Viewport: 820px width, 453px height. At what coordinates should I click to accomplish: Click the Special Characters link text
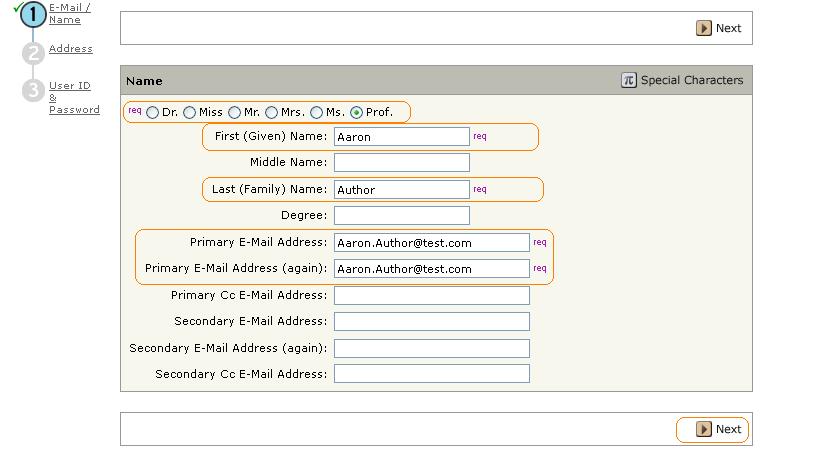tap(691, 80)
